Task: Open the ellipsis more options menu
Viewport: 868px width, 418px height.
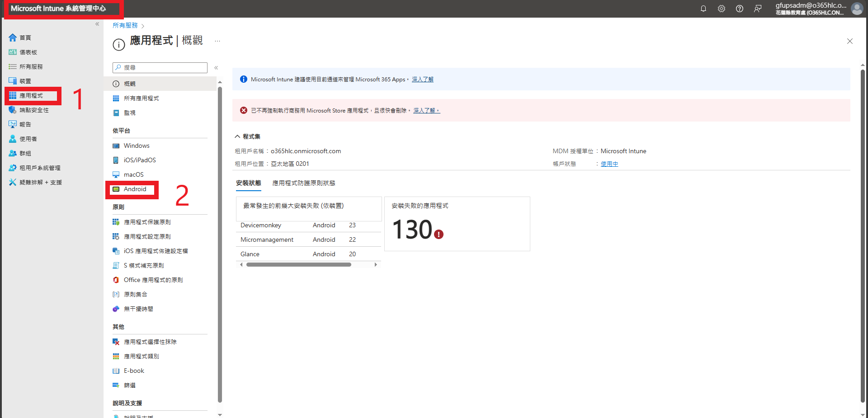Action: tap(217, 41)
